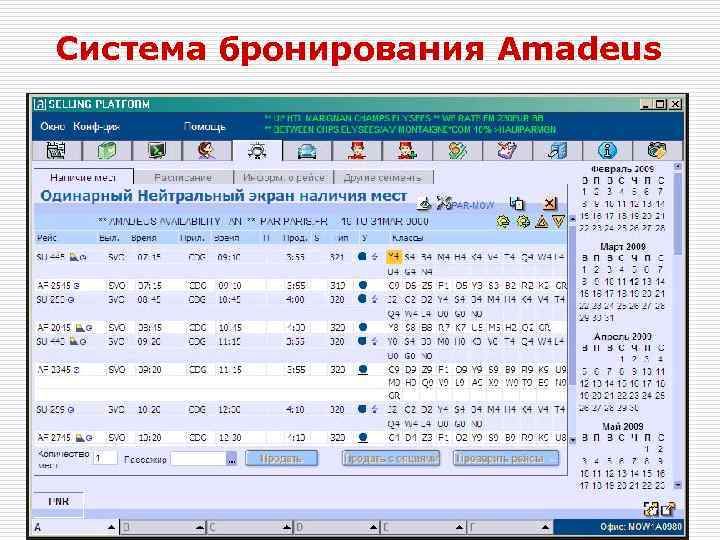Open the Конф-ция menu
The image size is (720, 540).
(x=96, y=126)
